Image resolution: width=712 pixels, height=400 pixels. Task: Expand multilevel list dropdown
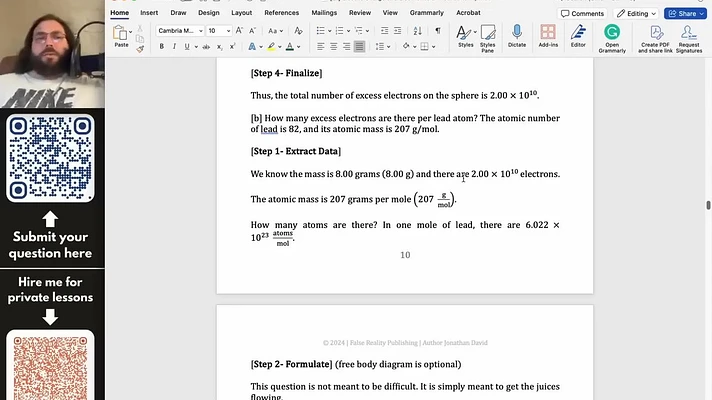tap(367, 31)
